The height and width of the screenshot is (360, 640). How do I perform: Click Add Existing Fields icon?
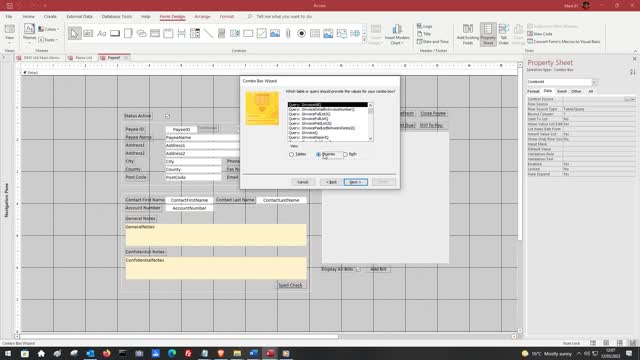[x=468, y=34]
